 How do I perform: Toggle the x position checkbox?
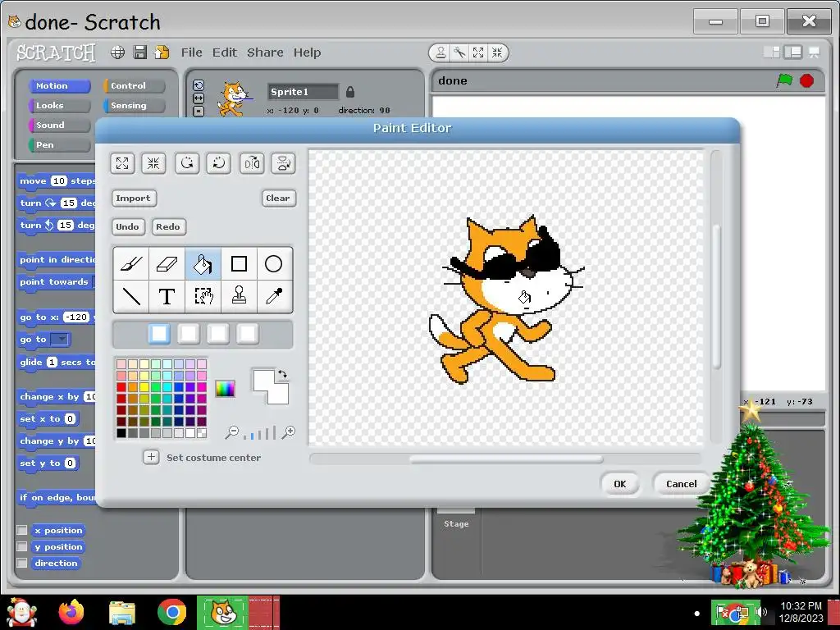tap(22, 530)
